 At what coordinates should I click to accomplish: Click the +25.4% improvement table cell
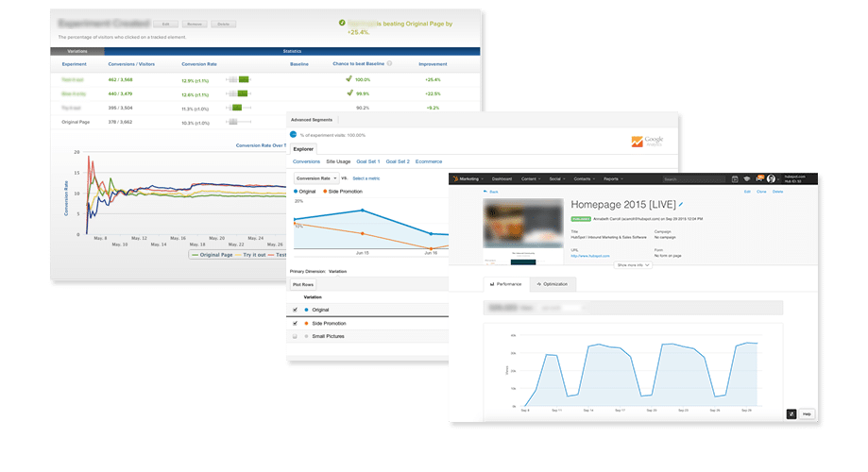pos(433,79)
